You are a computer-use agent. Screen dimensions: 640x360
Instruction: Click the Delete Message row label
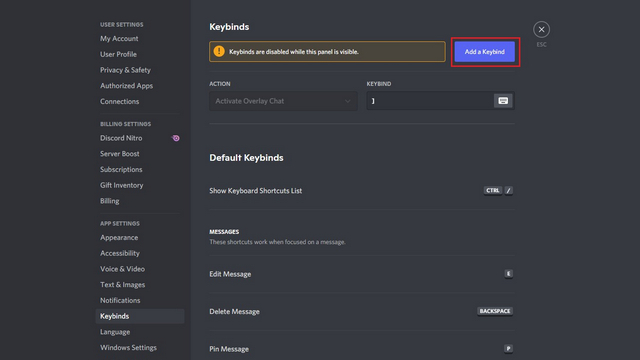coord(234,312)
